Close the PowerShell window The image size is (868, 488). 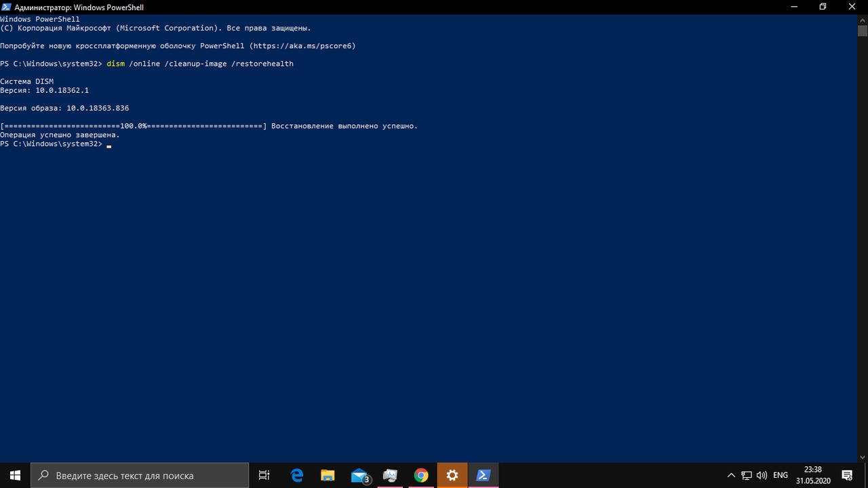(852, 7)
